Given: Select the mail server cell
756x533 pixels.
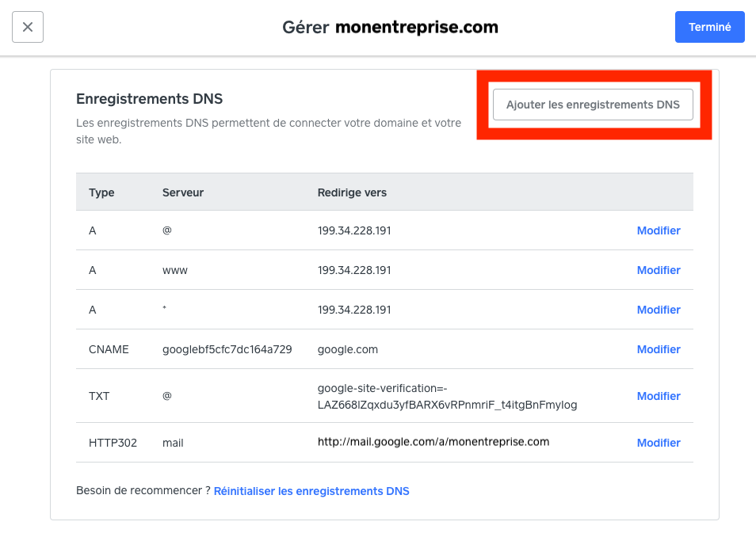Looking at the screenshot, I should click(173, 443).
